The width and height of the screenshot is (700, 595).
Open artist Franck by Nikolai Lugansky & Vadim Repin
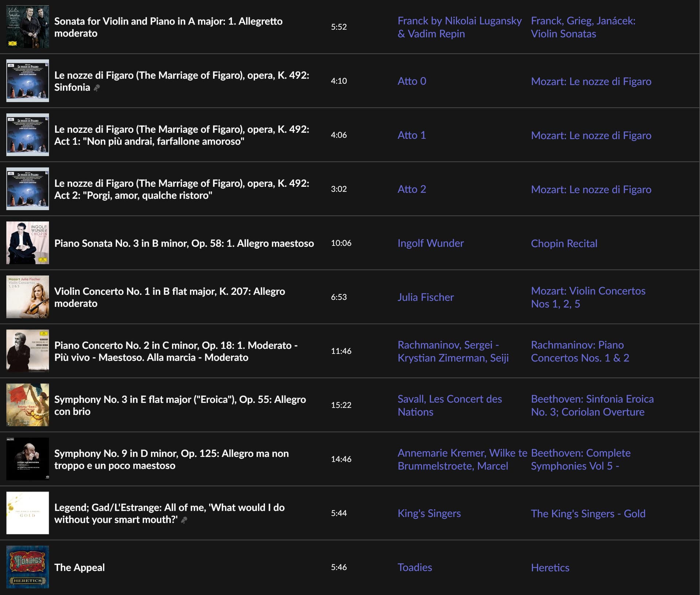pos(459,27)
